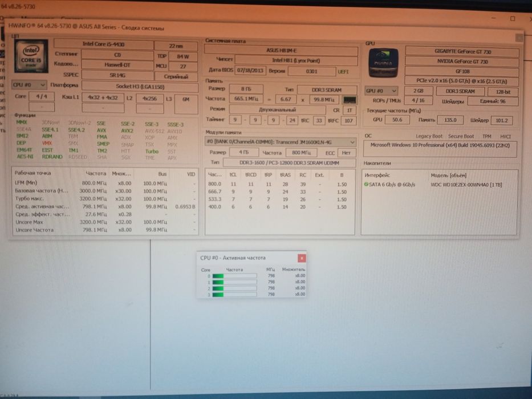Select the Intel Core i5-4430 name field
Viewport: 532px width, 399px height.
coord(103,44)
